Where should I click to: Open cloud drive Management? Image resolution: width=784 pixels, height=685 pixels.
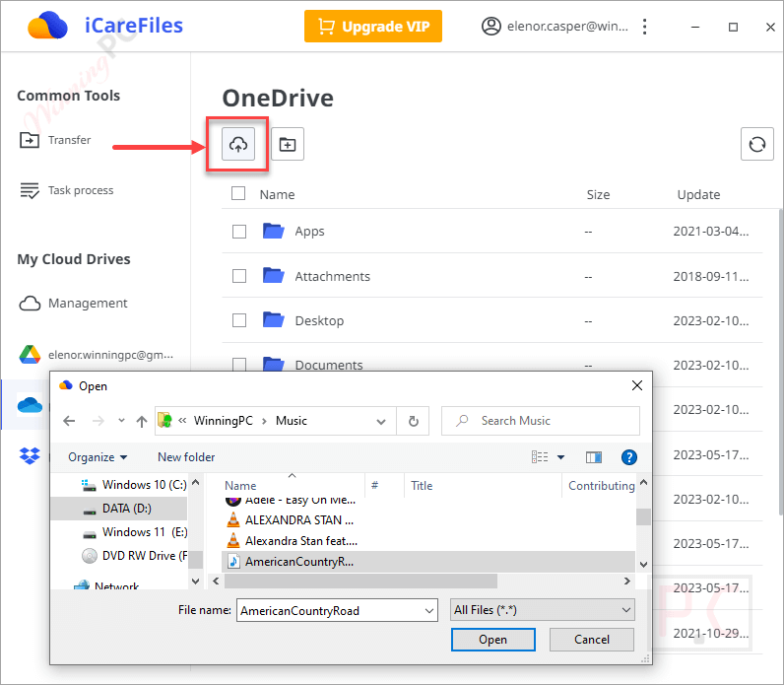pyautogui.click(x=73, y=304)
